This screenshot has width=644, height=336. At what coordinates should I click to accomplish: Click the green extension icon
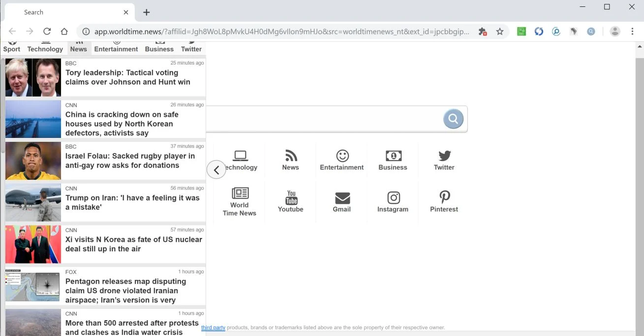[521, 32]
